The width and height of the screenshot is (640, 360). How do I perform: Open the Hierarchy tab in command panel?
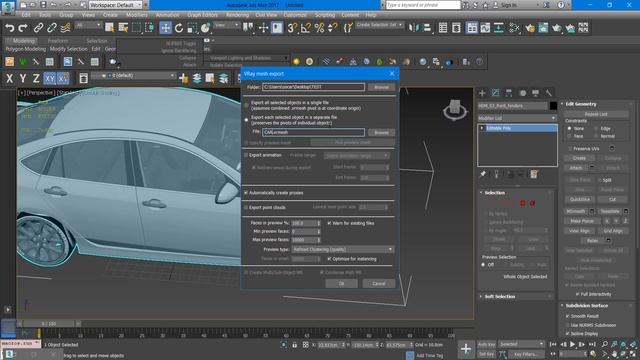pyautogui.click(x=509, y=93)
